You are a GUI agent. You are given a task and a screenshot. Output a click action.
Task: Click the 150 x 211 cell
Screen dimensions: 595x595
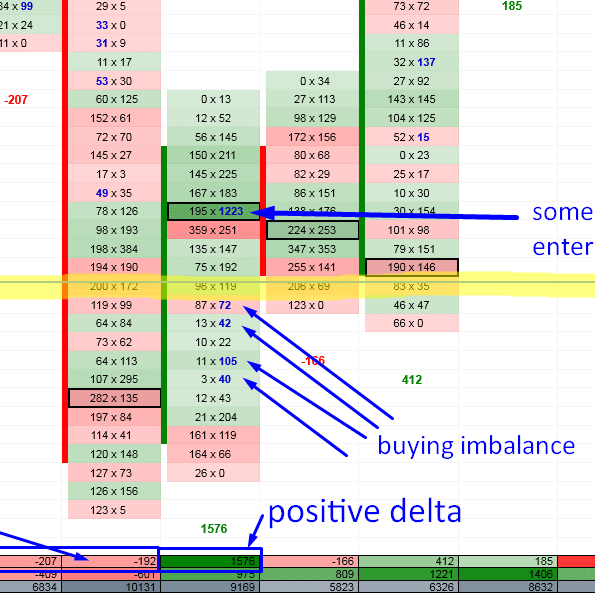click(x=213, y=155)
